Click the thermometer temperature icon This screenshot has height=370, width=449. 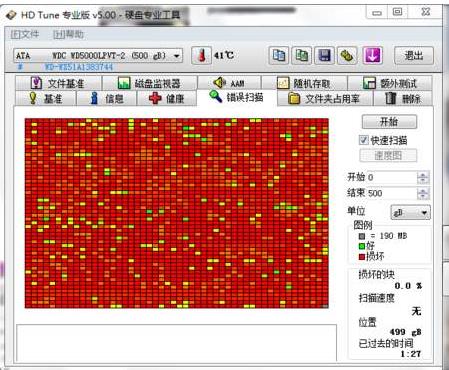(201, 55)
